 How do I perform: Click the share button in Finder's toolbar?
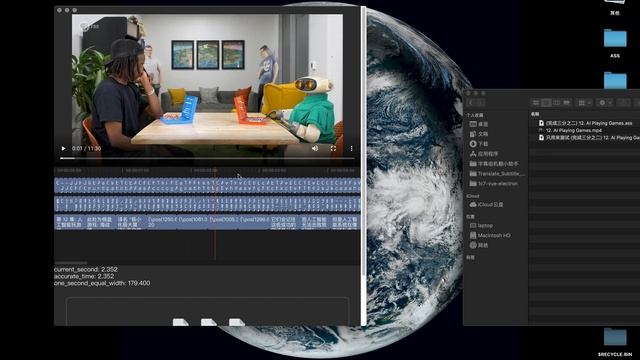tap(623, 103)
